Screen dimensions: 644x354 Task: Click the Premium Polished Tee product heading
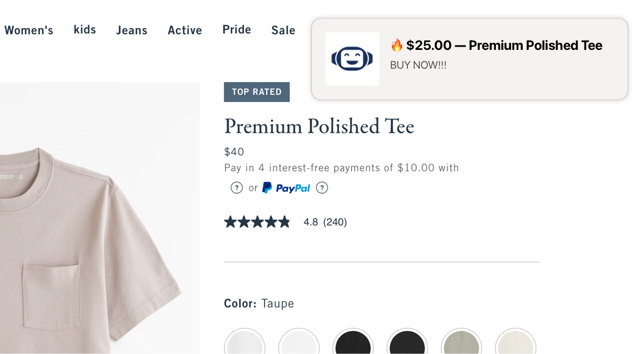tap(319, 127)
